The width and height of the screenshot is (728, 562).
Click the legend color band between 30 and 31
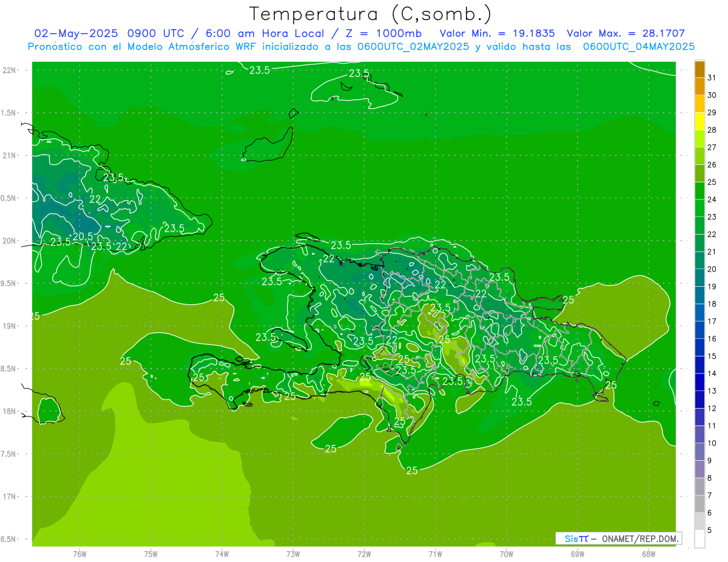[699, 87]
